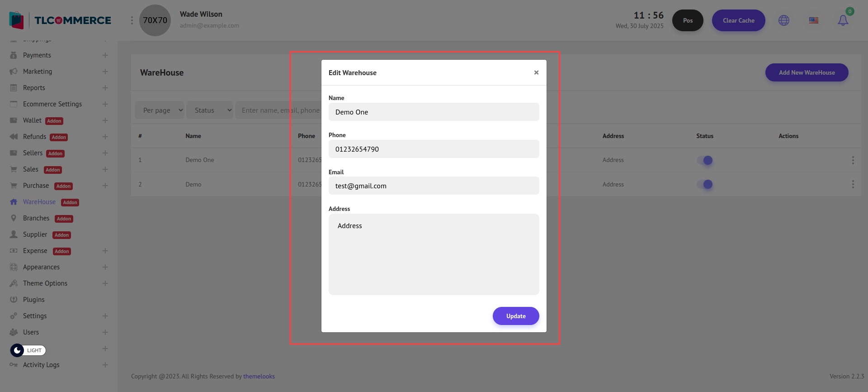The height and width of the screenshot is (392, 868).
Task: Click the Update button
Action: pos(516,316)
